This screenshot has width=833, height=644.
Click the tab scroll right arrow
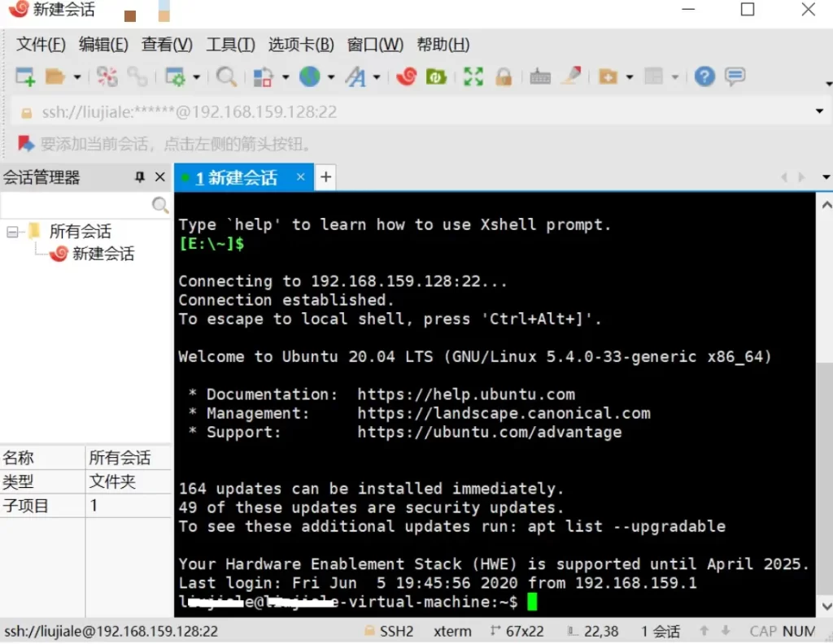[x=801, y=177]
